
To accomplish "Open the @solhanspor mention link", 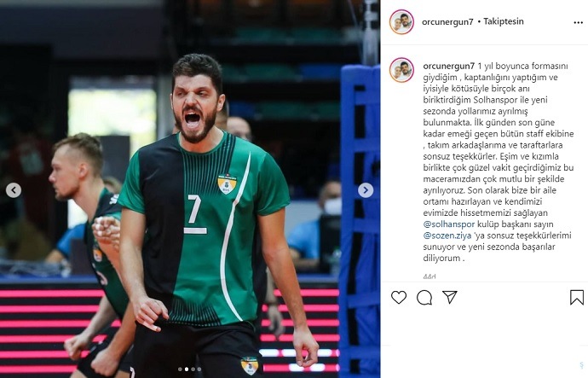I will click(x=449, y=224).
